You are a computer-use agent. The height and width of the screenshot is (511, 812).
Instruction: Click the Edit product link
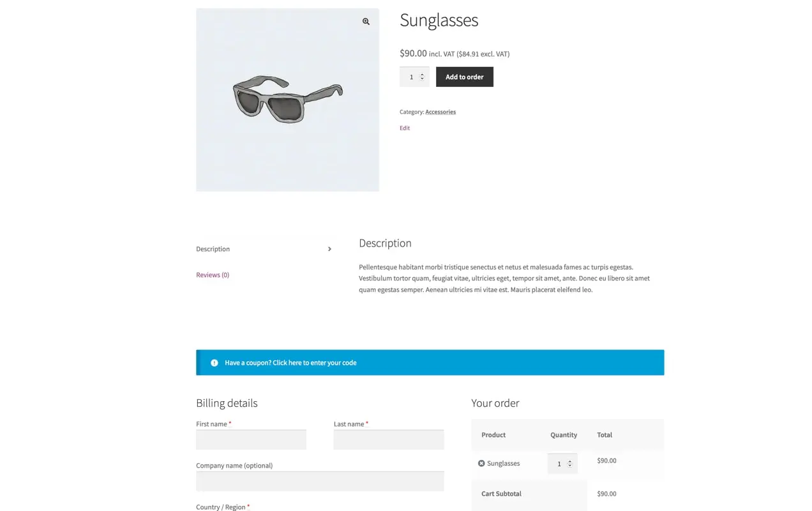point(405,128)
